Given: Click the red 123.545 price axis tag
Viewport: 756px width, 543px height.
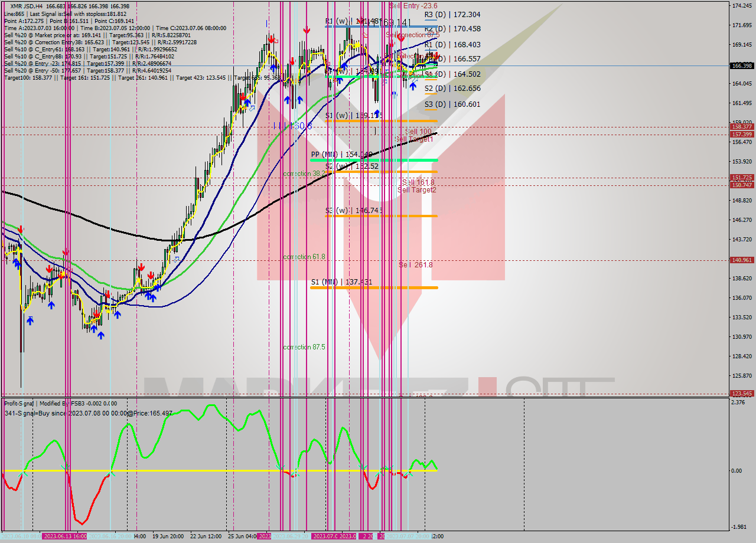Looking at the screenshot, I should click(742, 393).
